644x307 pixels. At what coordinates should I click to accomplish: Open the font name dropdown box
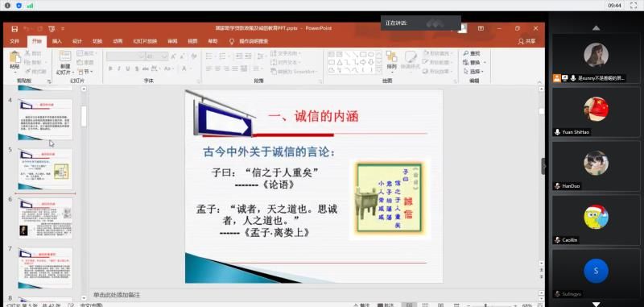click(x=126, y=56)
